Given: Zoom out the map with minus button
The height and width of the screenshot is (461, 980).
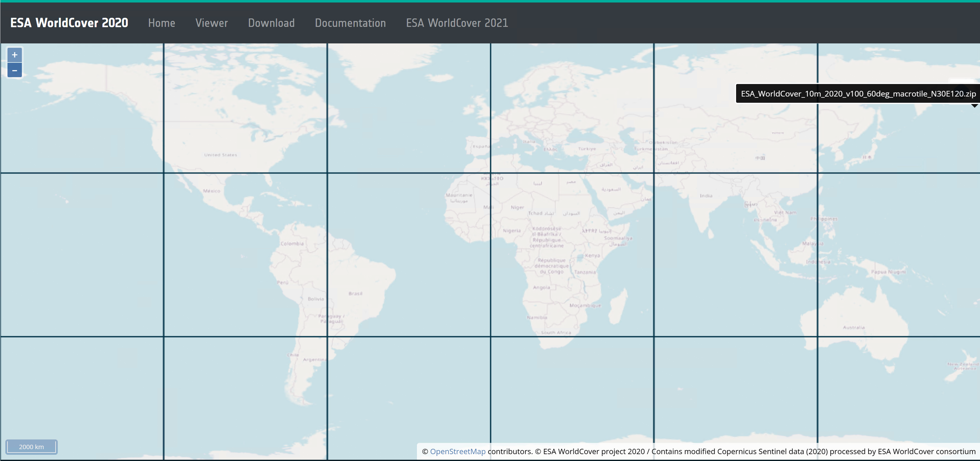Looking at the screenshot, I should point(14,70).
